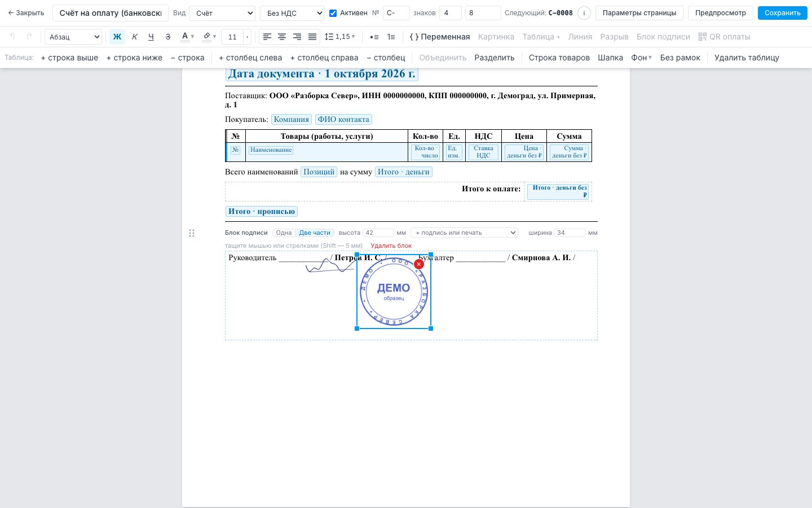812x508 pixels.
Task: Open highlight color picker
Action: click(x=209, y=37)
